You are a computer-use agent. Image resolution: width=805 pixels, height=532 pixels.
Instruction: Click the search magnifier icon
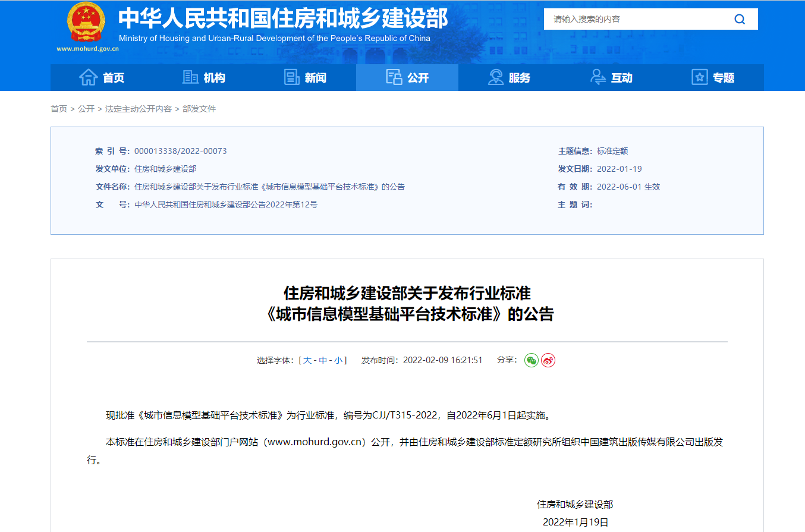(740, 19)
